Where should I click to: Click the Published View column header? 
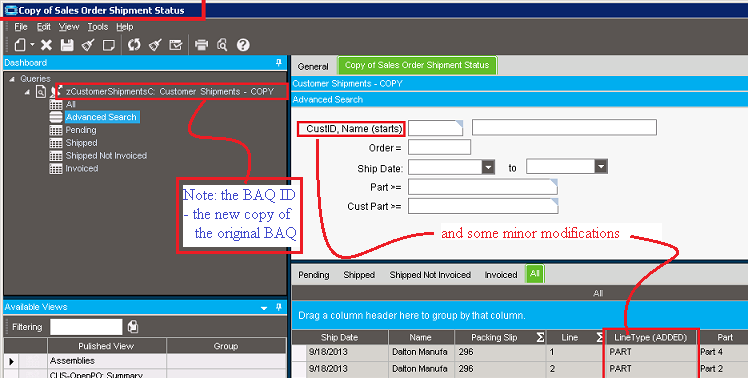pos(106,346)
